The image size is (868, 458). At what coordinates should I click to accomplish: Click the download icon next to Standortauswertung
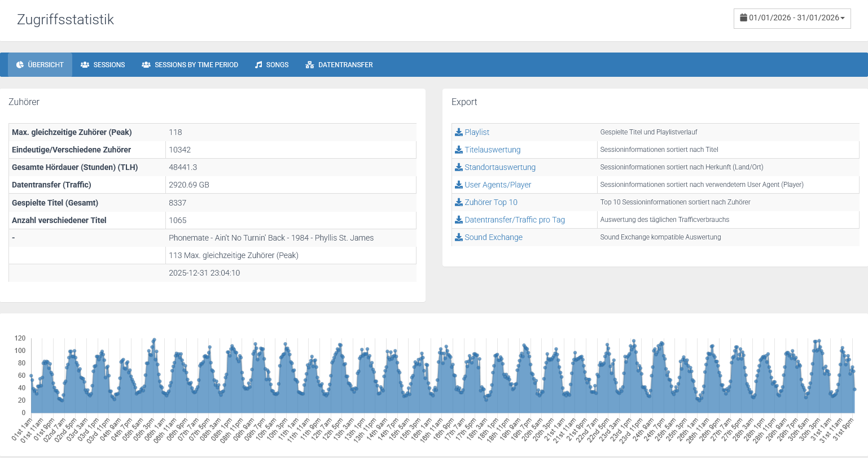[459, 167]
